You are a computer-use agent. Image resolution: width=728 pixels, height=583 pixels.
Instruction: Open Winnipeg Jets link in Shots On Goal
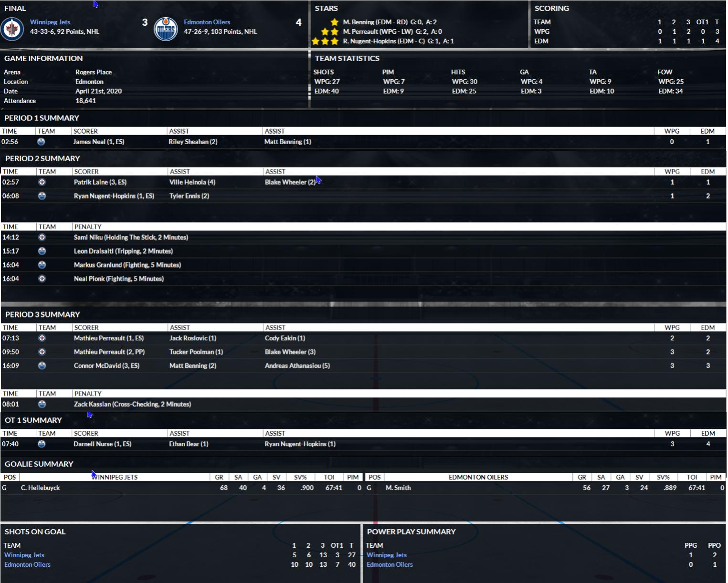click(24, 555)
